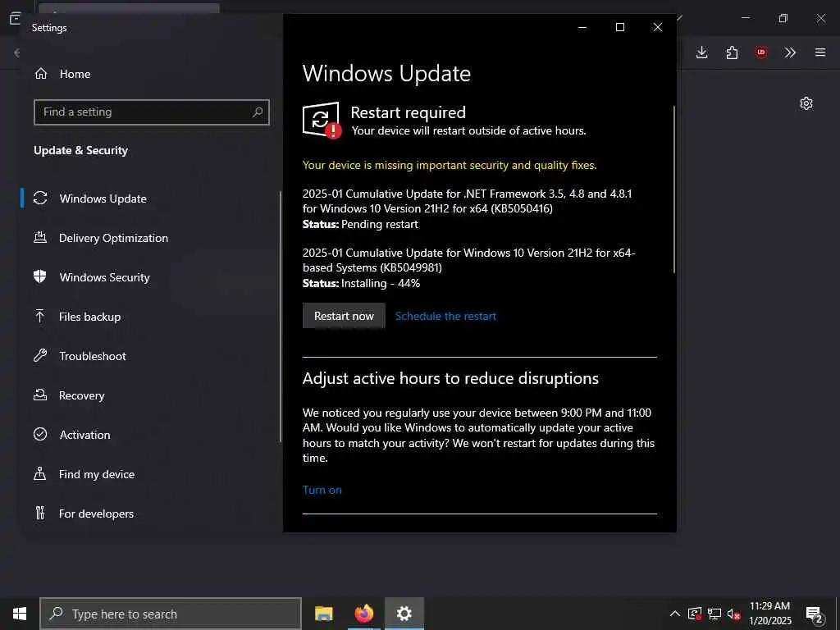840x630 pixels.
Task: Open Firefox hamburger menu
Action: 820,52
